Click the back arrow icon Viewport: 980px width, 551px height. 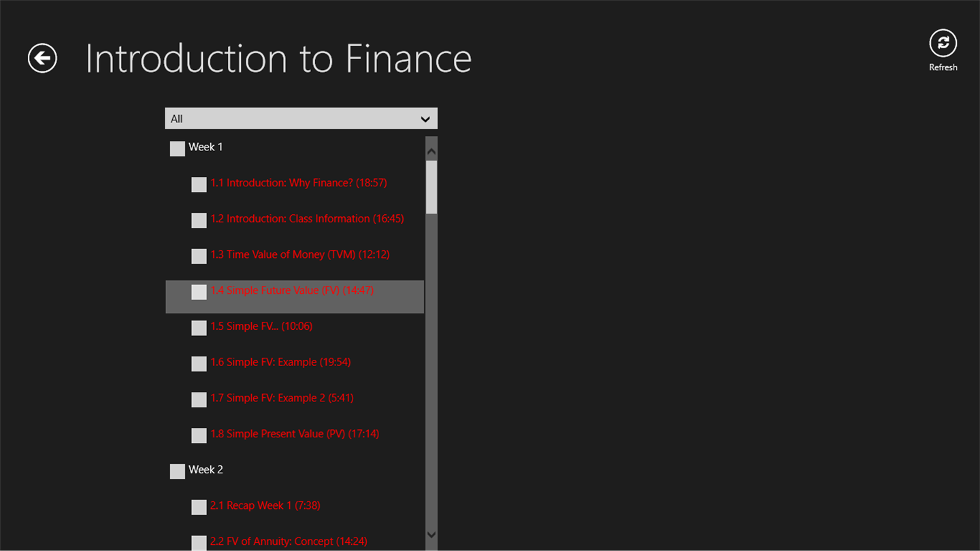pyautogui.click(x=42, y=58)
